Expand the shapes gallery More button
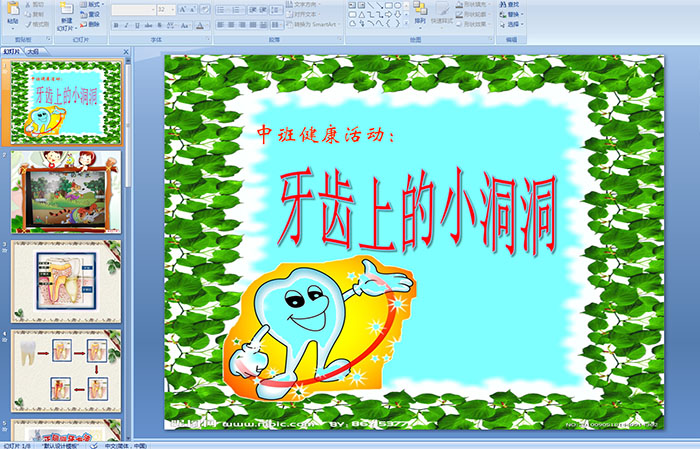Screen dimensions: 700x449 (x=406, y=23)
